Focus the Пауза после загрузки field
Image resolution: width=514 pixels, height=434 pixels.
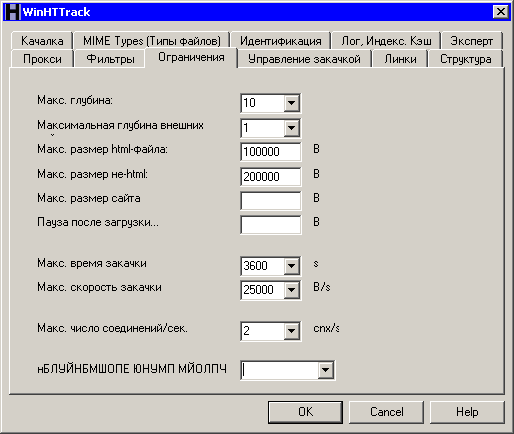(271, 225)
